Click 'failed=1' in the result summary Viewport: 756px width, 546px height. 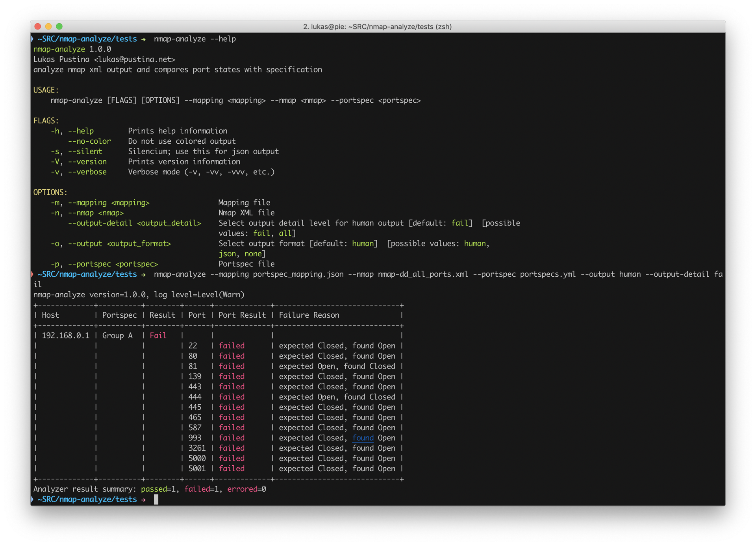202,489
